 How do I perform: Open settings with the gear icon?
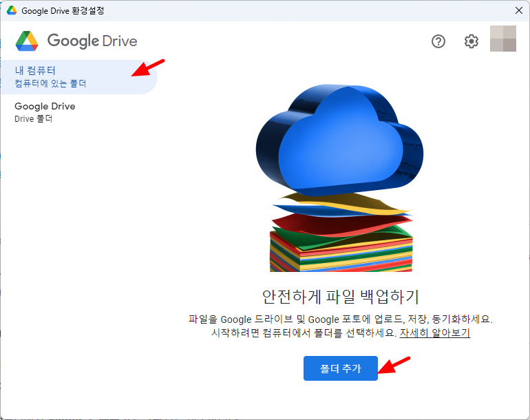pyautogui.click(x=471, y=41)
